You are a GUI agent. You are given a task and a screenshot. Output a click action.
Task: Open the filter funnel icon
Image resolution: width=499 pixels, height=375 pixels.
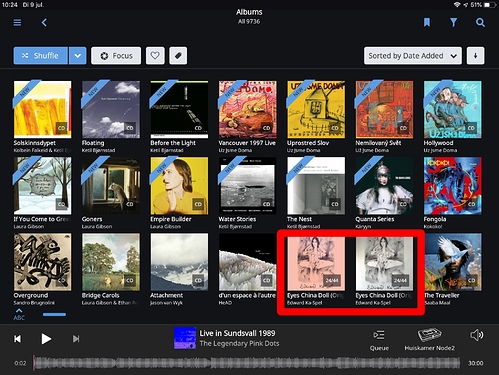(453, 22)
